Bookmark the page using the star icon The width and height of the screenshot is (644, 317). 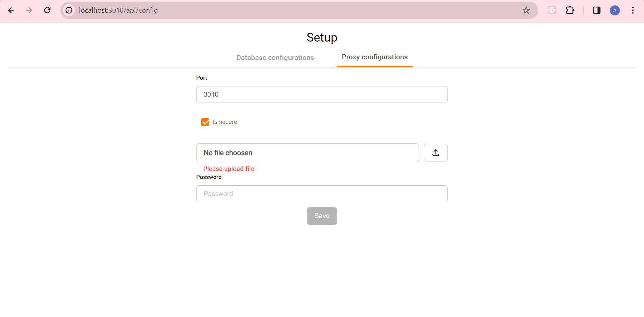526,10
